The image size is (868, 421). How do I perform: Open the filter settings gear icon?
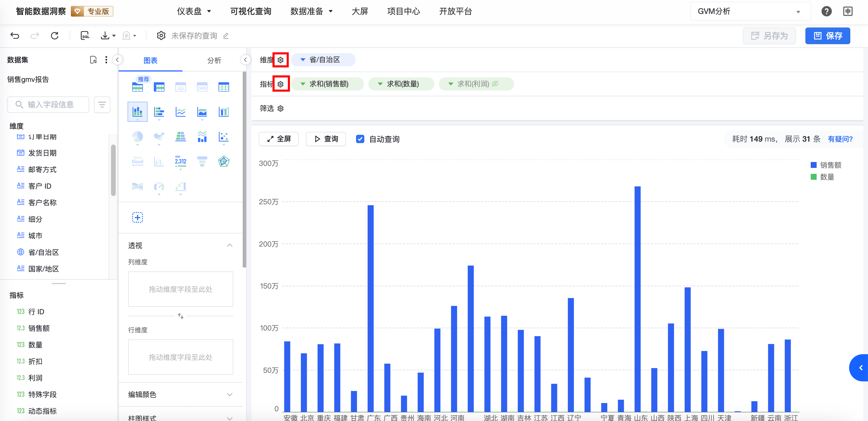tap(280, 108)
